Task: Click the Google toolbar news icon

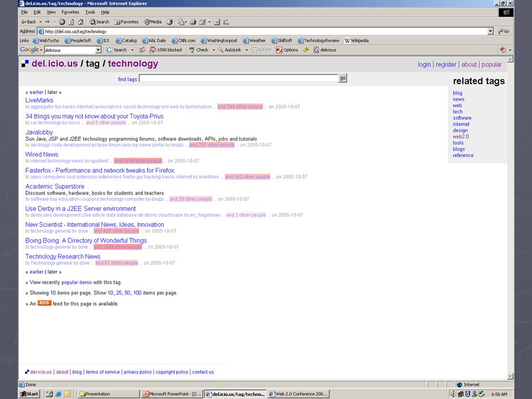Action: click(x=142, y=50)
